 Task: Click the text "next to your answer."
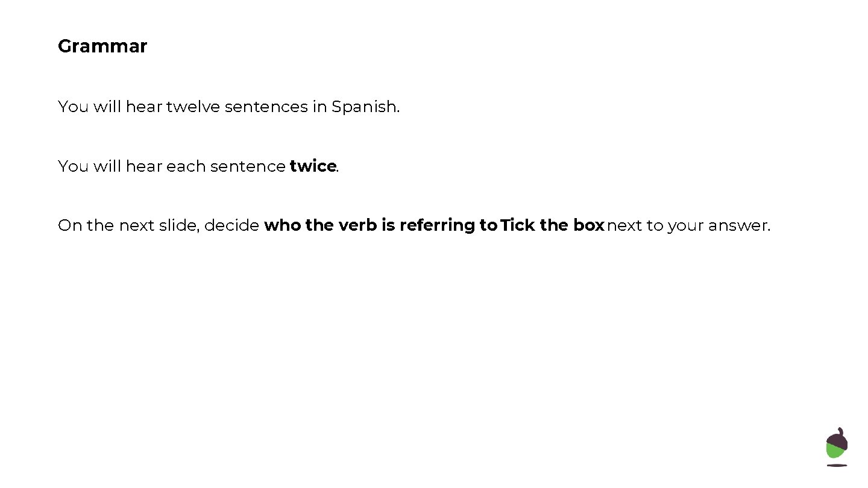pyautogui.click(x=688, y=225)
